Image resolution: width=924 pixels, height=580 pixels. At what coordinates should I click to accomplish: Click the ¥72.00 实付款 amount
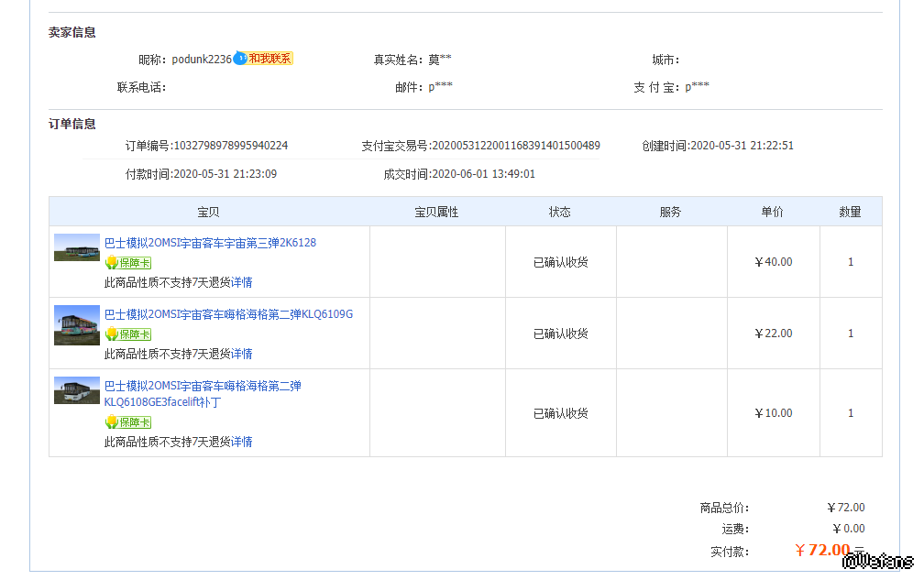(822, 550)
